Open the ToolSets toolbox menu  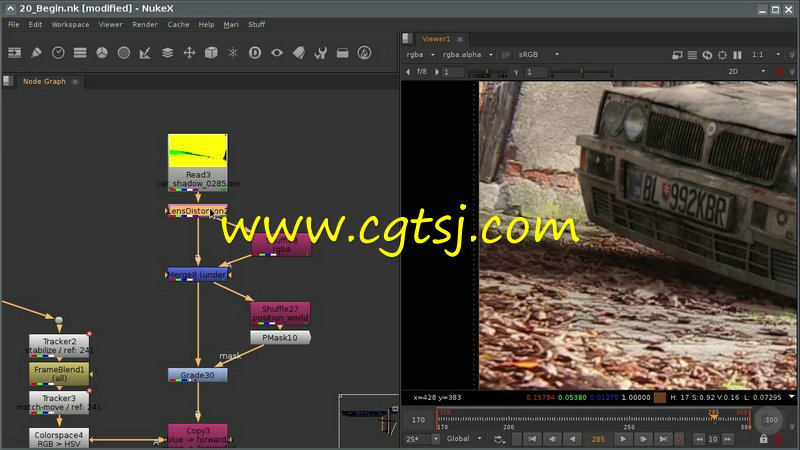342,53
